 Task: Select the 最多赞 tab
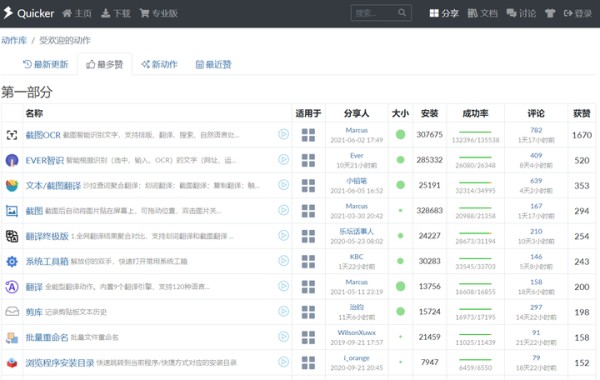(104, 64)
